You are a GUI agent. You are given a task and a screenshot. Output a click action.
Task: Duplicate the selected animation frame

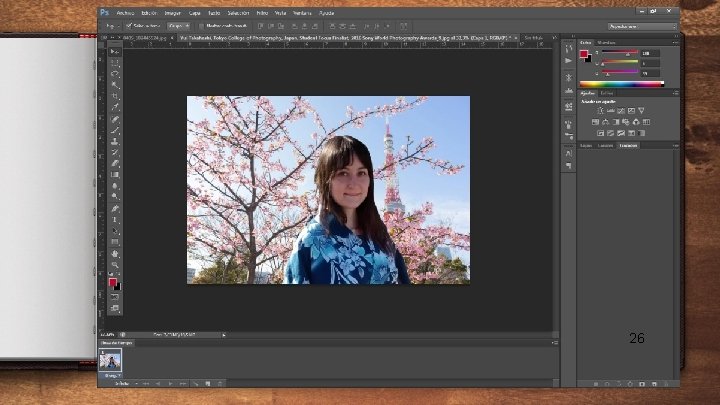(208, 383)
